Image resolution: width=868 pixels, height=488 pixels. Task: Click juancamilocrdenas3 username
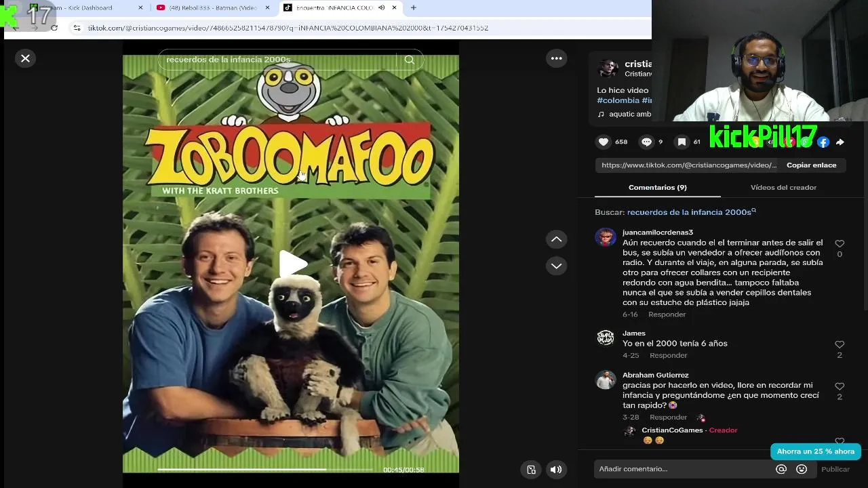(x=658, y=232)
